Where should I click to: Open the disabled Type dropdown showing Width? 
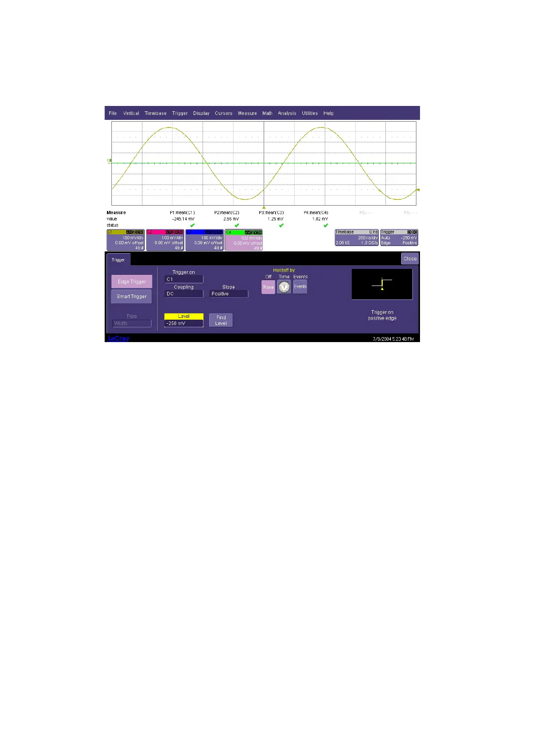click(132, 323)
